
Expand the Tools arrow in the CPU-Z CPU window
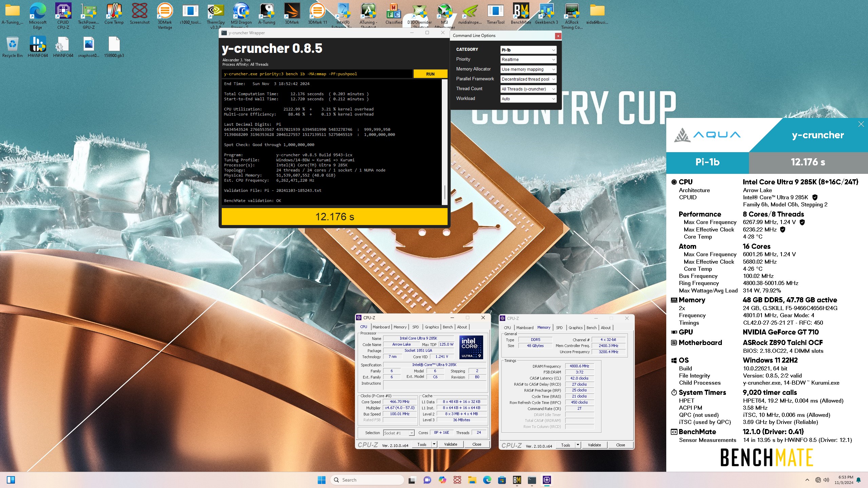coord(434,444)
